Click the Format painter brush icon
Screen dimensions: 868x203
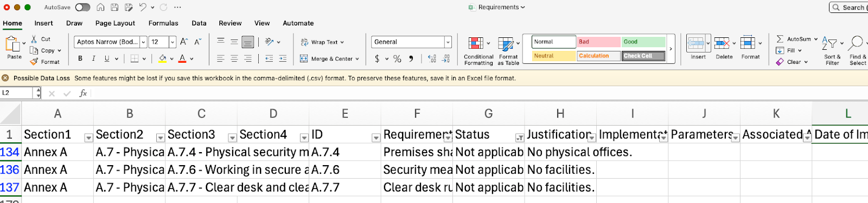click(34, 62)
